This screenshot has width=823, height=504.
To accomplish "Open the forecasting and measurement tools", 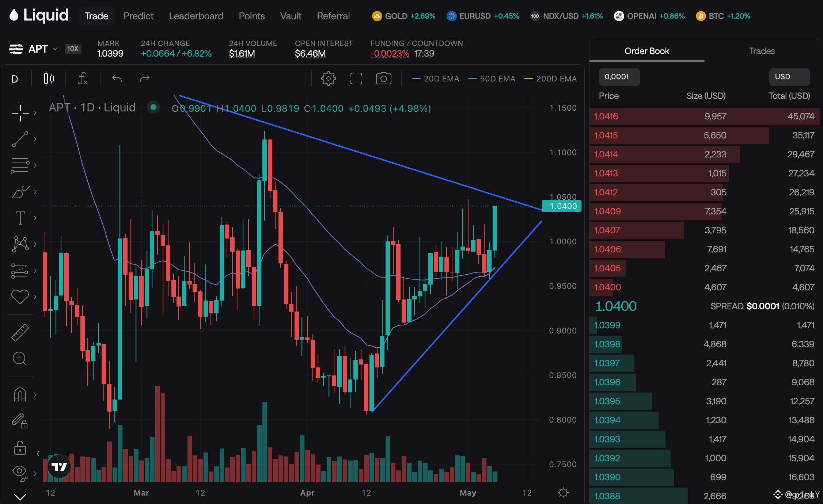I will 20,271.
